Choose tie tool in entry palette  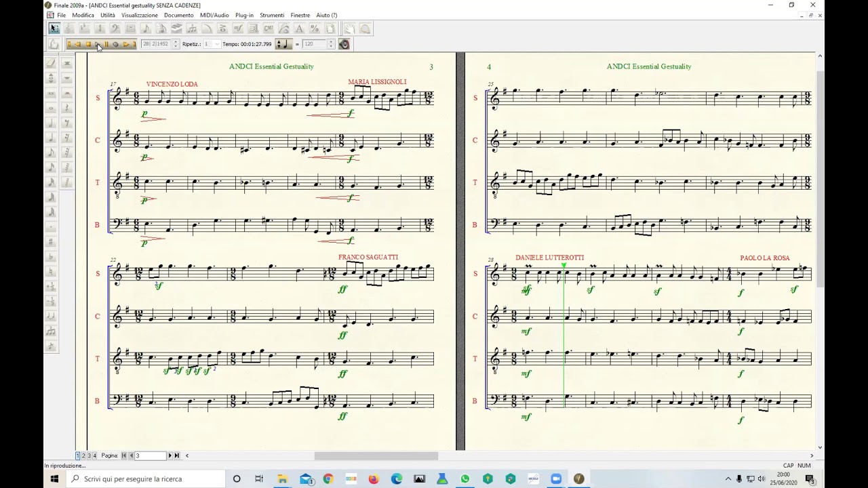(x=51, y=317)
